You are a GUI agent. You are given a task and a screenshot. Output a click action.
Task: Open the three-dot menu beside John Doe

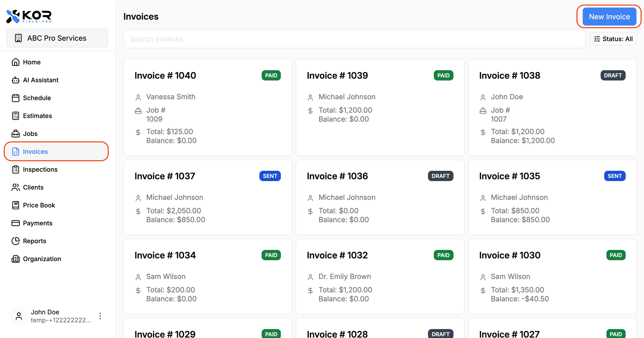[x=100, y=316]
